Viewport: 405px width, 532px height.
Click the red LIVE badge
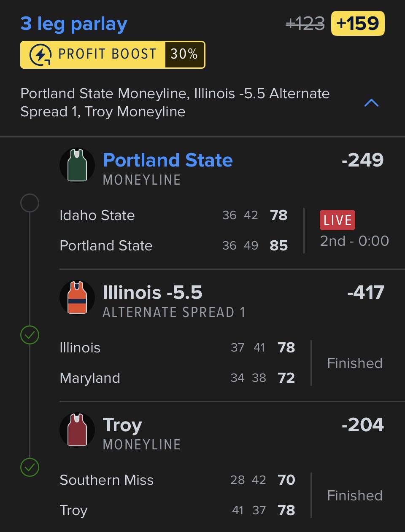tap(337, 220)
